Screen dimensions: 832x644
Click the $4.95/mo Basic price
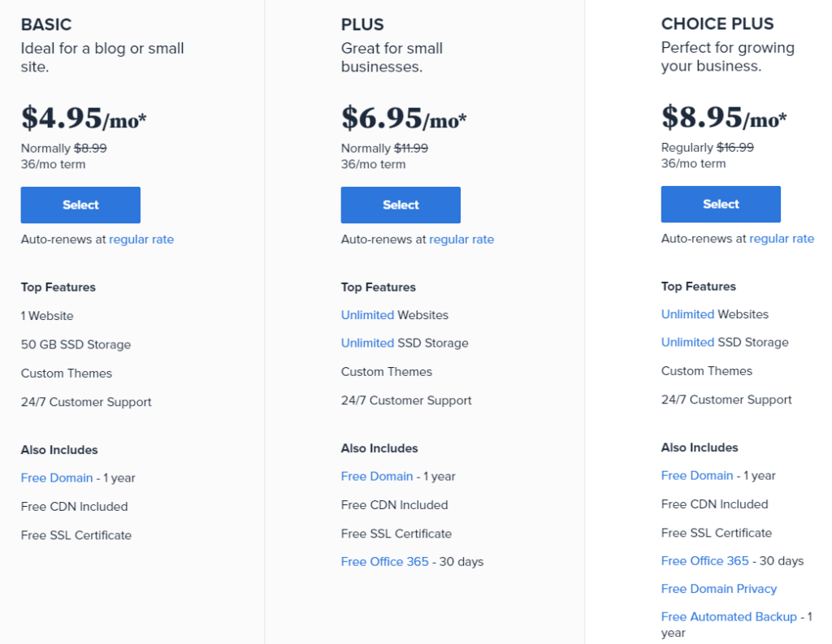[84, 118]
